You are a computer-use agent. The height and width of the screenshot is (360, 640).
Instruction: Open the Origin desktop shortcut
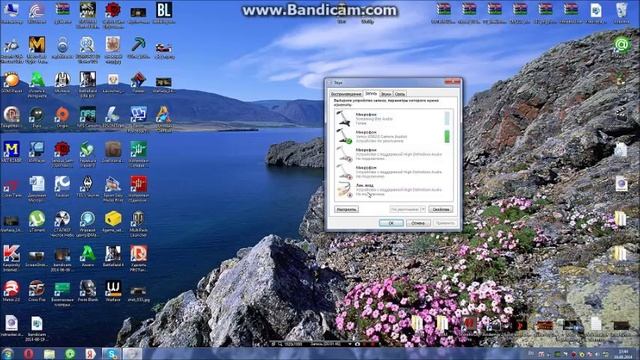pos(62,118)
